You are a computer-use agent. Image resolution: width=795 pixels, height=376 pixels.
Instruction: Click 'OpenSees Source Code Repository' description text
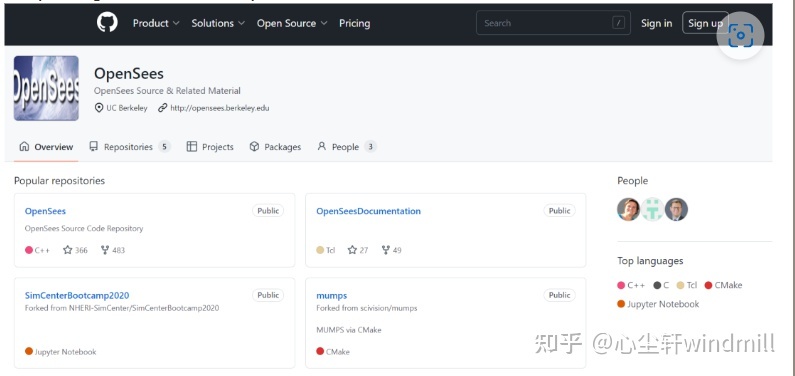pyautogui.click(x=84, y=229)
